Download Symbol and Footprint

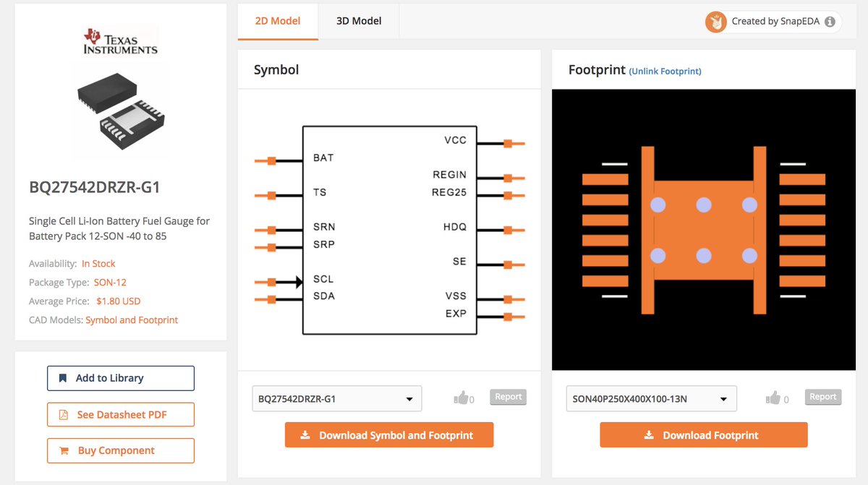pos(389,435)
